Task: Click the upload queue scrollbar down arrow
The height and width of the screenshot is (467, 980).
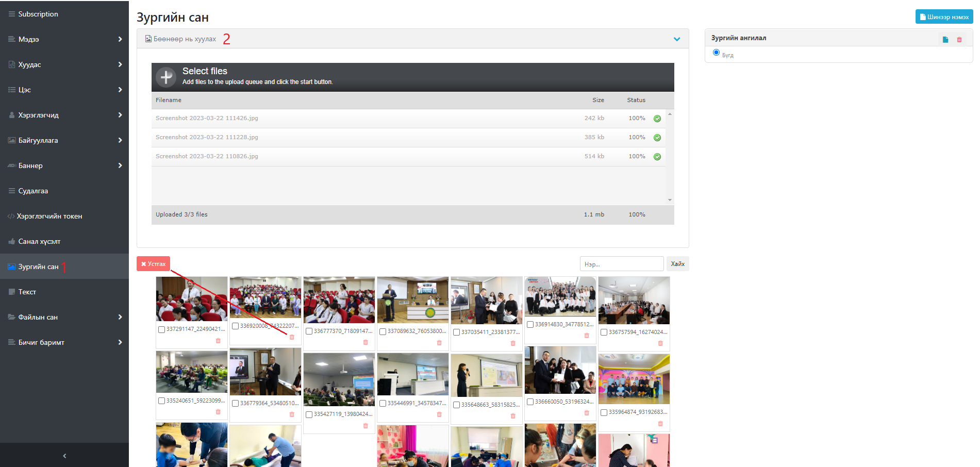Action: point(670,200)
